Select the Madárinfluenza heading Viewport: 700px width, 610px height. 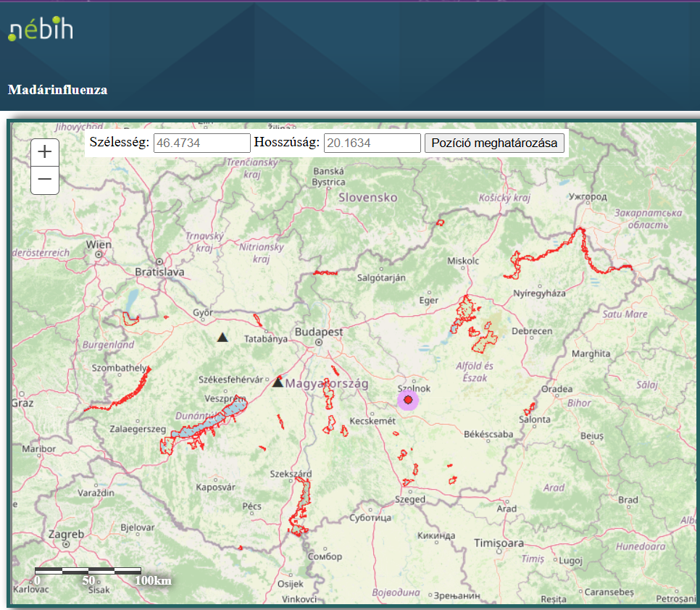coord(57,90)
